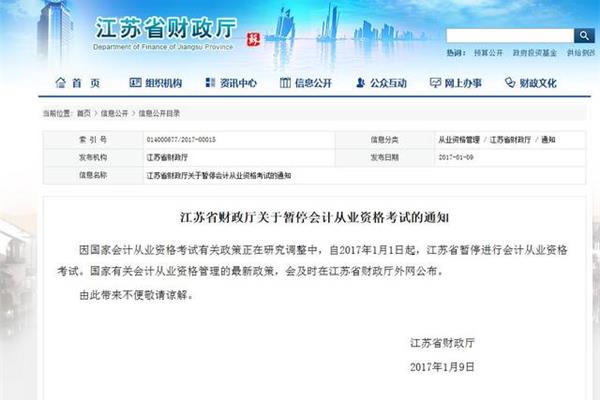
Task: Click the 网上办事 monitor icon
Action: [x=435, y=82]
